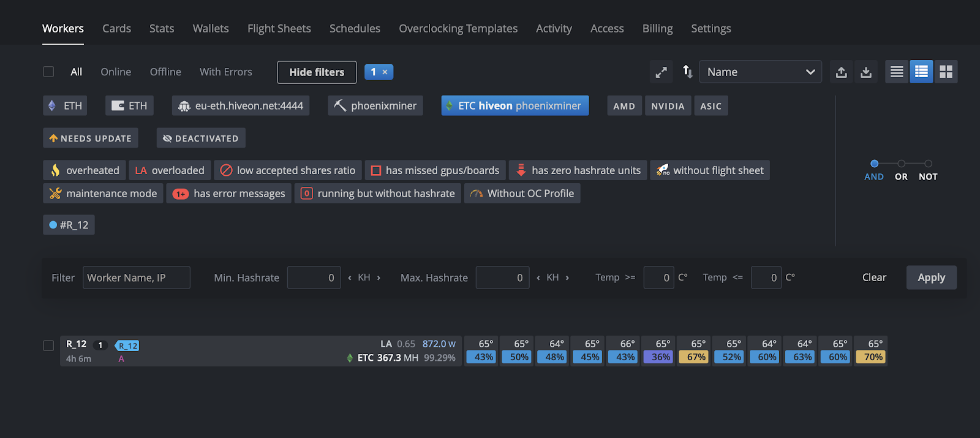Image resolution: width=980 pixels, height=438 pixels.
Task: Open the Flight Sheets tab
Action: (279, 29)
